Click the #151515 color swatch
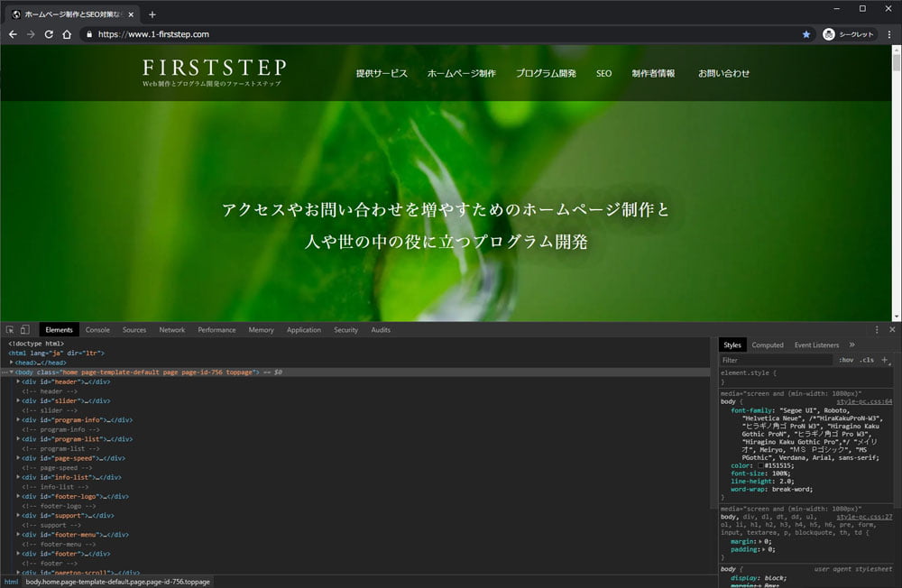 click(x=759, y=465)
